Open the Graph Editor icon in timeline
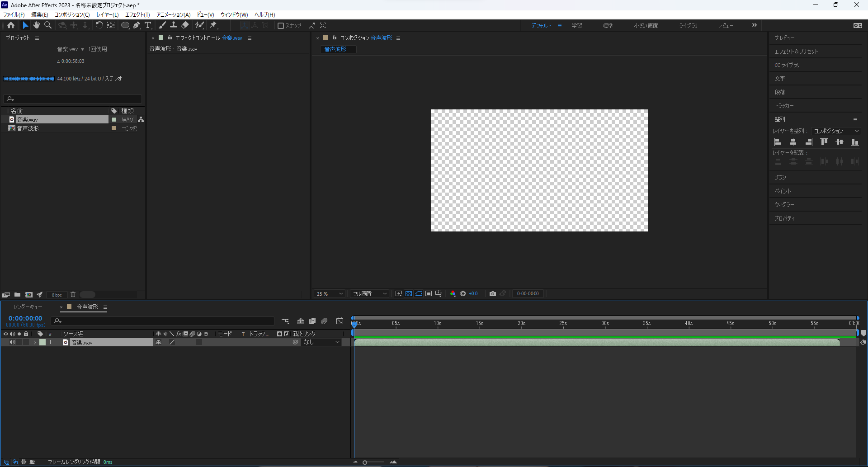Image resolution: width=868 pixels, height=467 pixels. (340, 321)
